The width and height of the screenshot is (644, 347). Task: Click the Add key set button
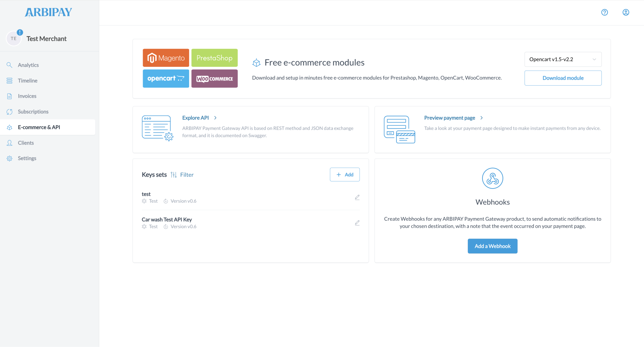pyautogui.click(x=345, y=174)
